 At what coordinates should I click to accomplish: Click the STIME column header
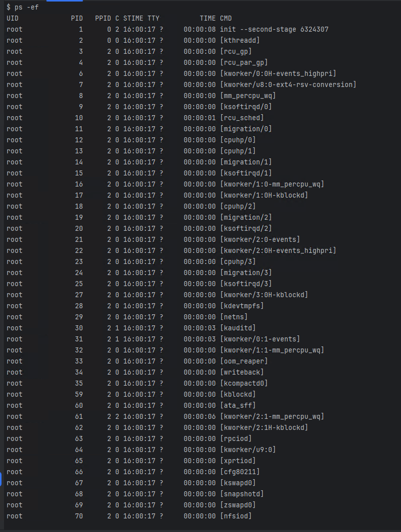(x=133, y=18)
